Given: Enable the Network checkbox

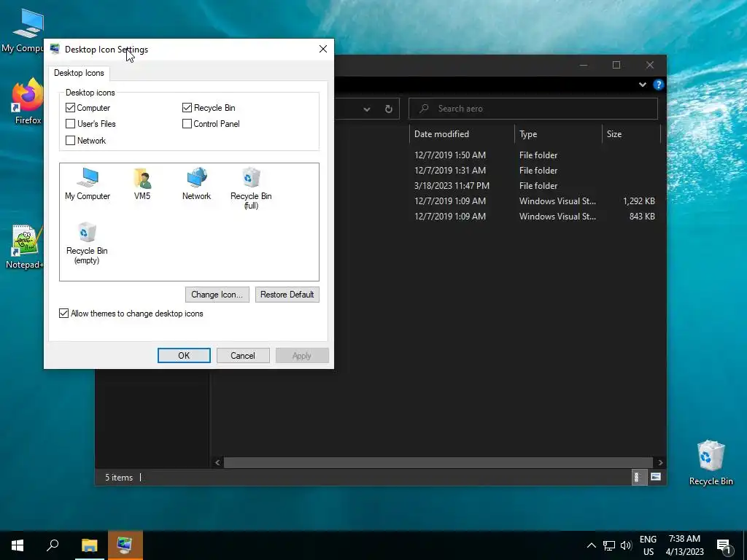Looking at the screenshot, I should point(71,141).
